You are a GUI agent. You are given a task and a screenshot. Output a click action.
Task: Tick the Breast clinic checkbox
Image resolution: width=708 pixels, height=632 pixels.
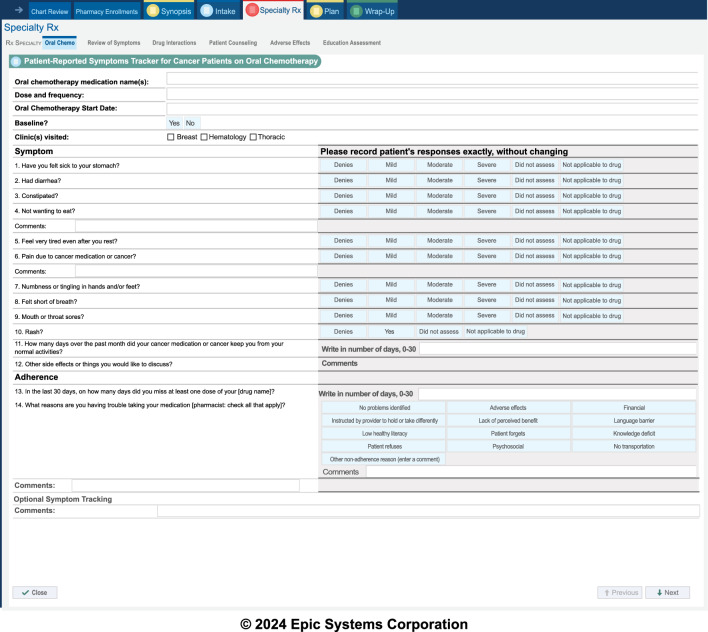coord(171,137)
